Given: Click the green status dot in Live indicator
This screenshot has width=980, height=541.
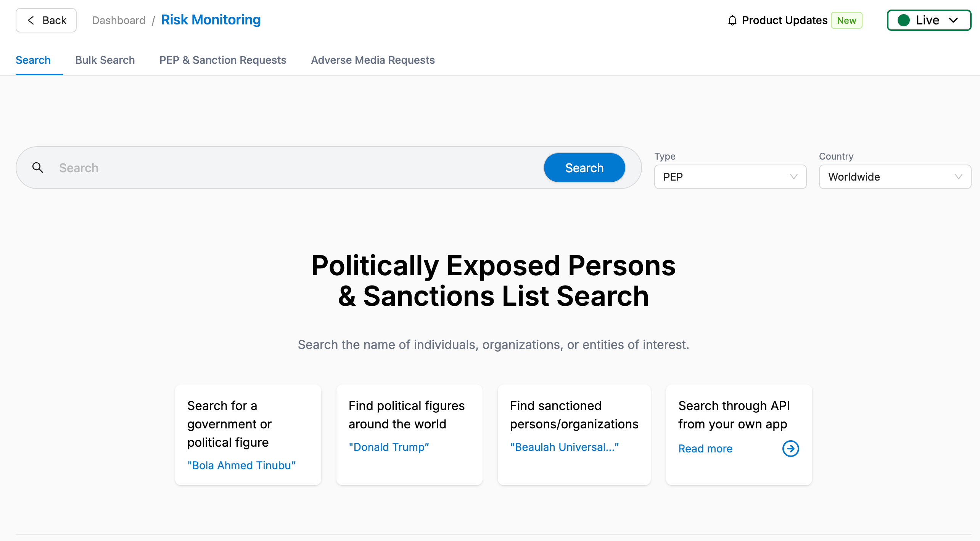Looking at the screenshot, I should (x=903, y=20).
